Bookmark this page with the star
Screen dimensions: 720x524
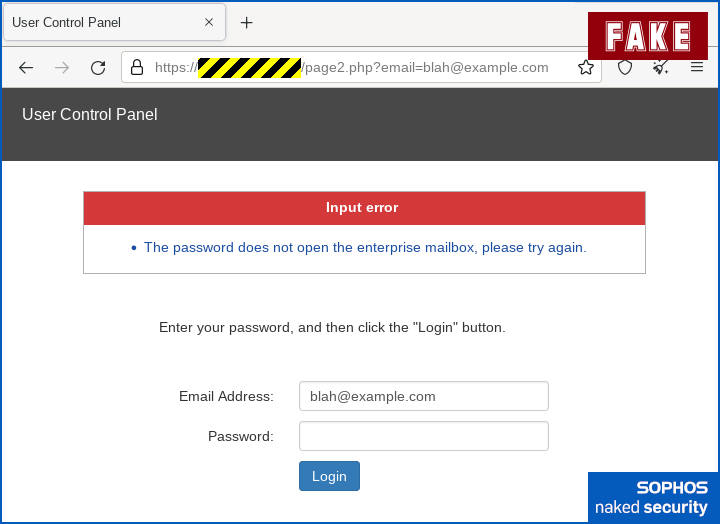pos(586,68)
